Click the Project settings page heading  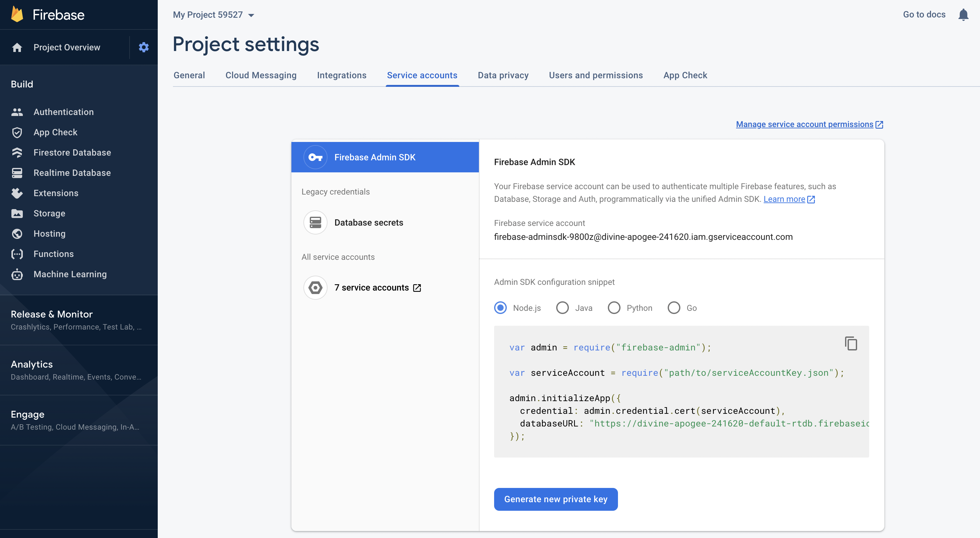point(246,44)
